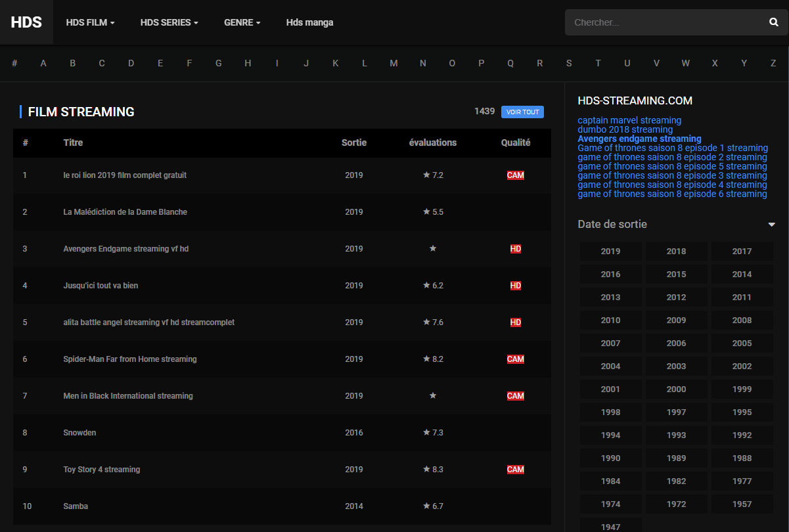
Task: Click the évaluations column header
Action: point(433,143)
